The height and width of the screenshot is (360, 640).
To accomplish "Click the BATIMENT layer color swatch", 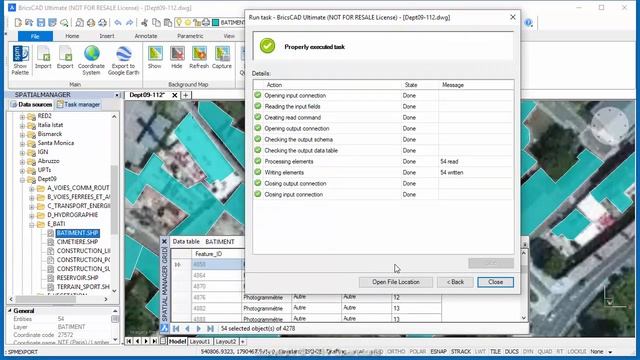I will coord(216,22).
